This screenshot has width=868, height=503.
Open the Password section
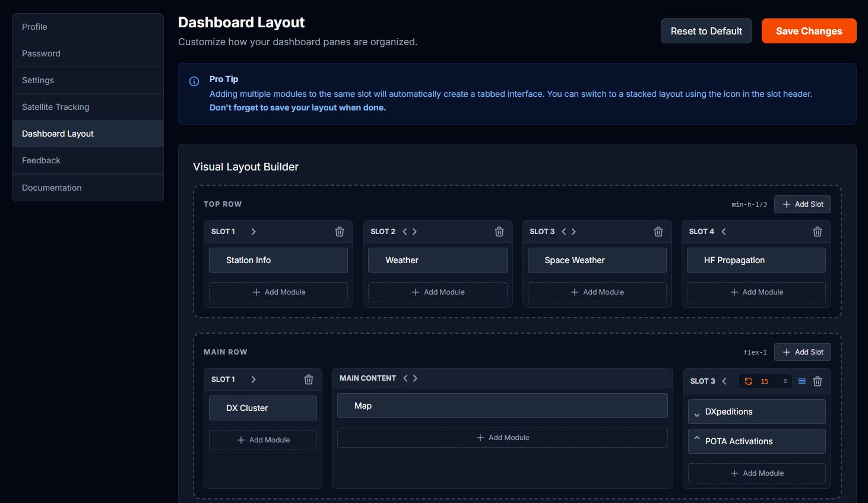click(x=88, y=53)
